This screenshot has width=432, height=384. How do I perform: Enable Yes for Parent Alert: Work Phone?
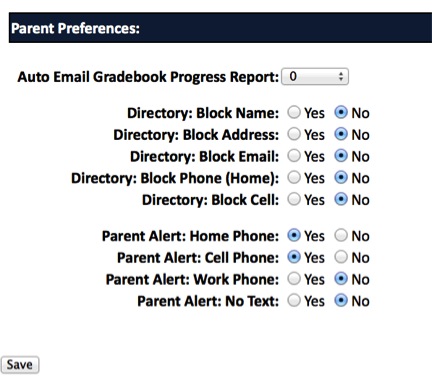click(294, 279)
